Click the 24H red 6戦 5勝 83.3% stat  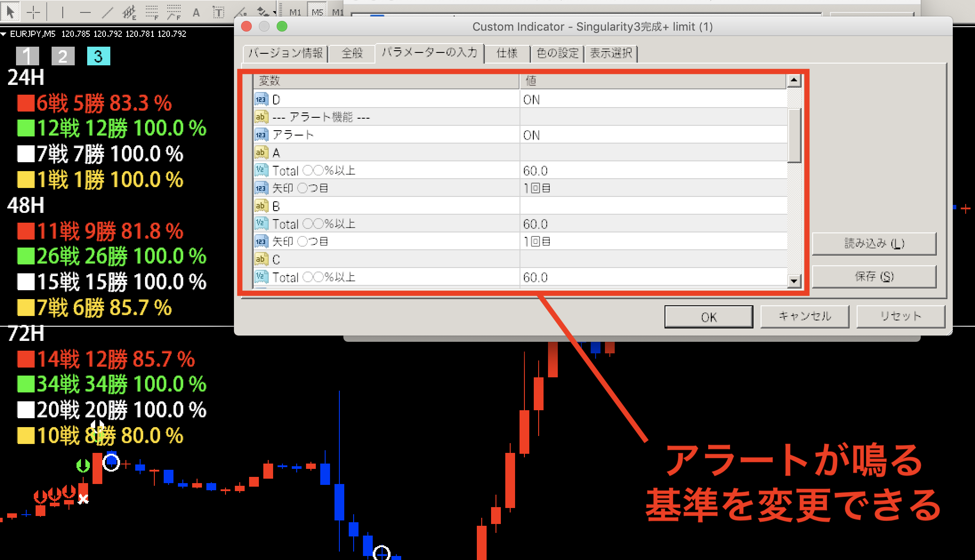coord(95,103)
